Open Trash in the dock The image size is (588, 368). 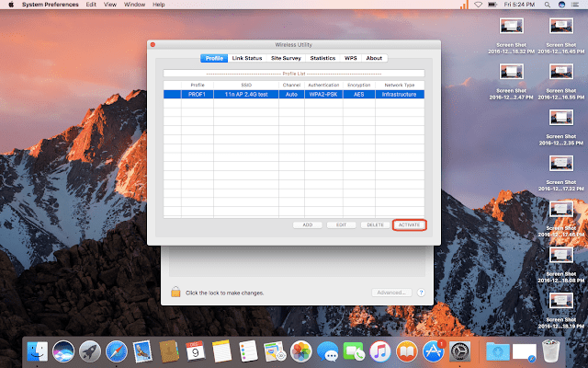coord(550,351)
